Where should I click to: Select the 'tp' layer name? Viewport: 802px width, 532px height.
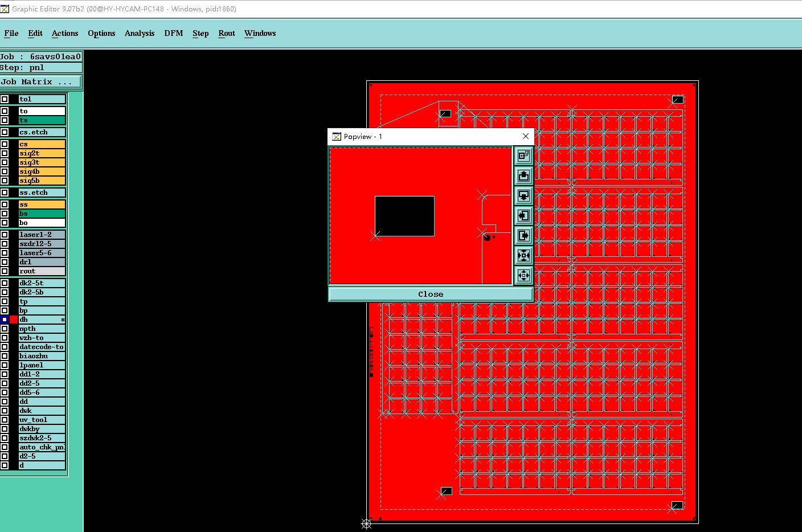click(x=42, y=301)
